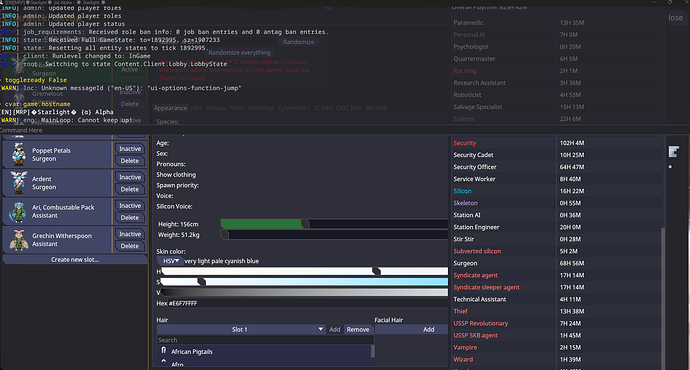Switch to the Appearance tab
Viewport: 690px width, 370px height.
tap(170, 108)
